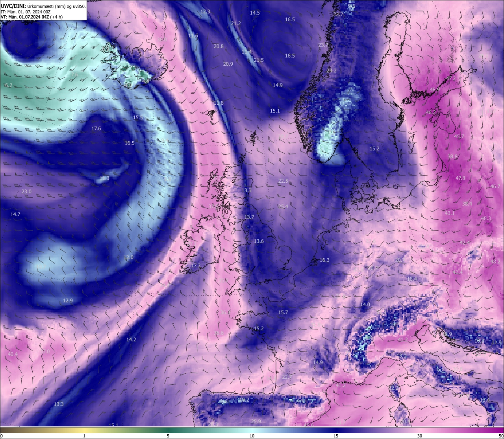
Task: Click the 12.3 value label
Action: [x=205, y=12]
